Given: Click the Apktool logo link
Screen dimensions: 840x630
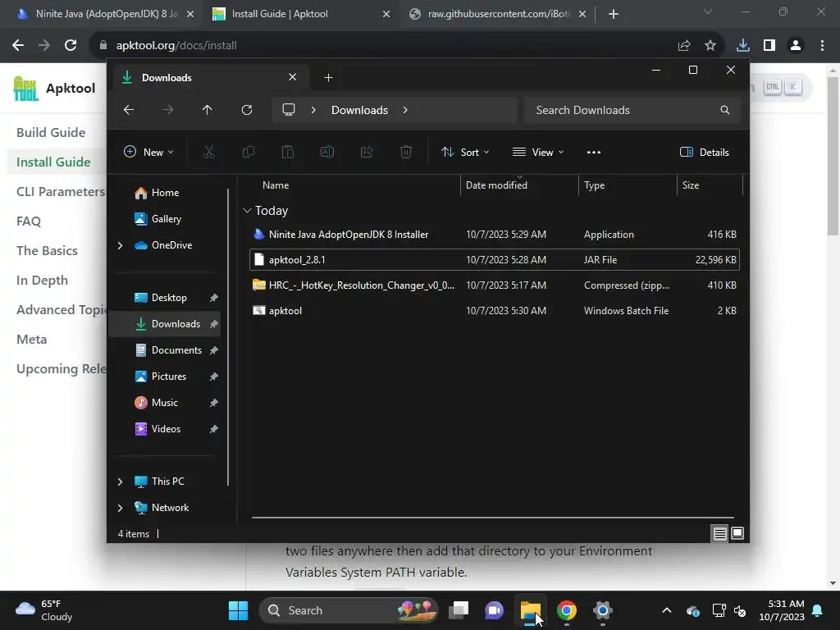Looking at the screenshot, I should 54,88.
